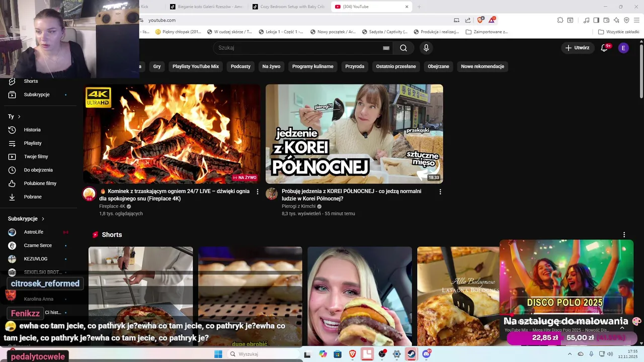This screenshot has width=644, height=362.
Task: Click the Utwórz create button
Action: click(x=577, y=48)
